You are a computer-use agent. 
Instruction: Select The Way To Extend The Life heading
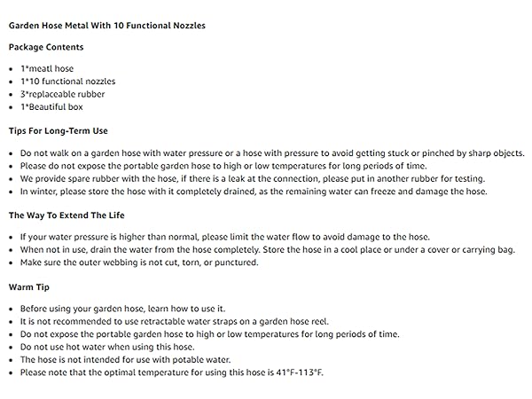[66, 215]
